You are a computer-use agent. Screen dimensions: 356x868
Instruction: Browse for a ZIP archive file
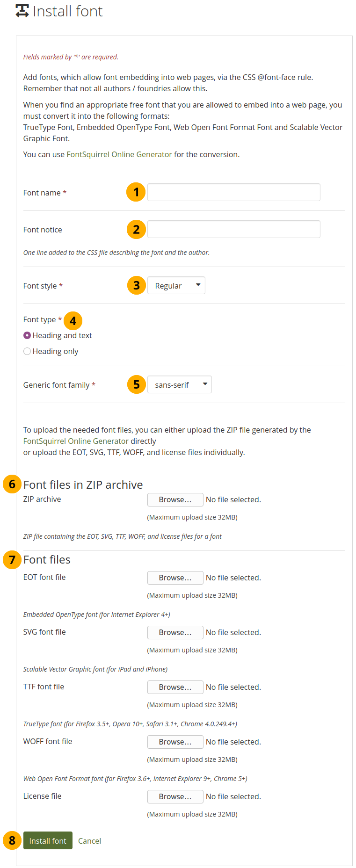(x=175, y=499)
